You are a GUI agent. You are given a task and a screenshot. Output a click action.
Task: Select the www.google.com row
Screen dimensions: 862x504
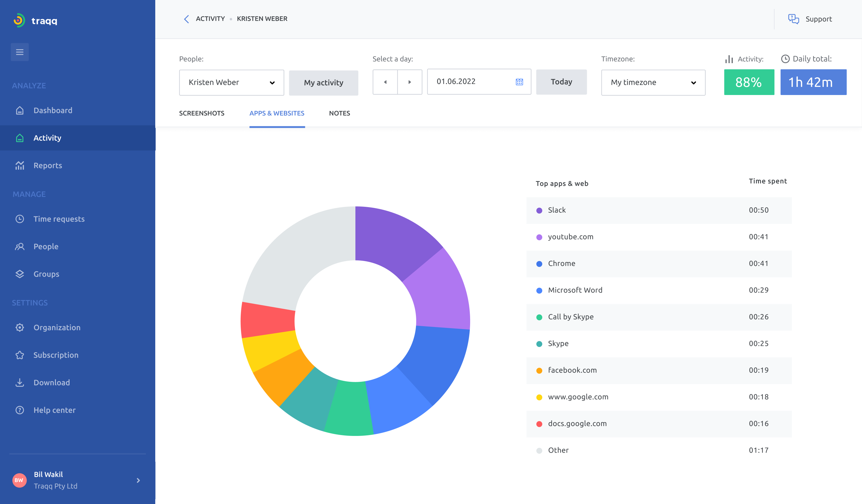pyautogui.click(x=659, y=397)
